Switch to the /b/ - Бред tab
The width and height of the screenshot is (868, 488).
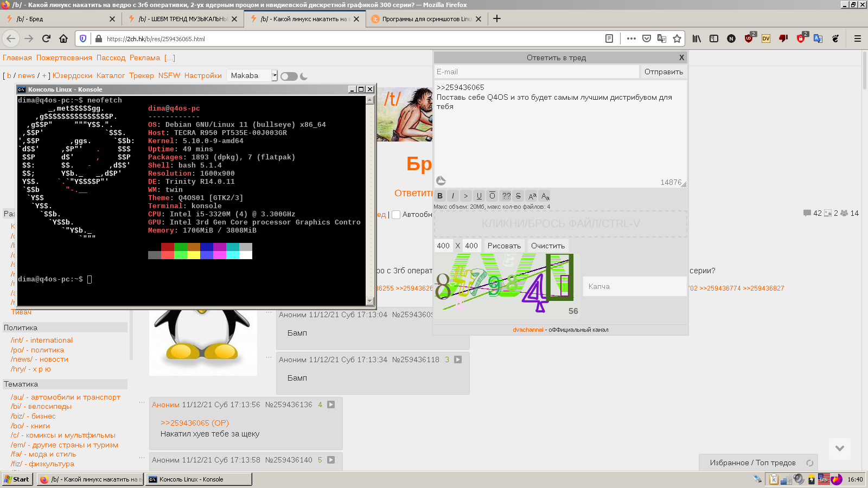point(61,18)
